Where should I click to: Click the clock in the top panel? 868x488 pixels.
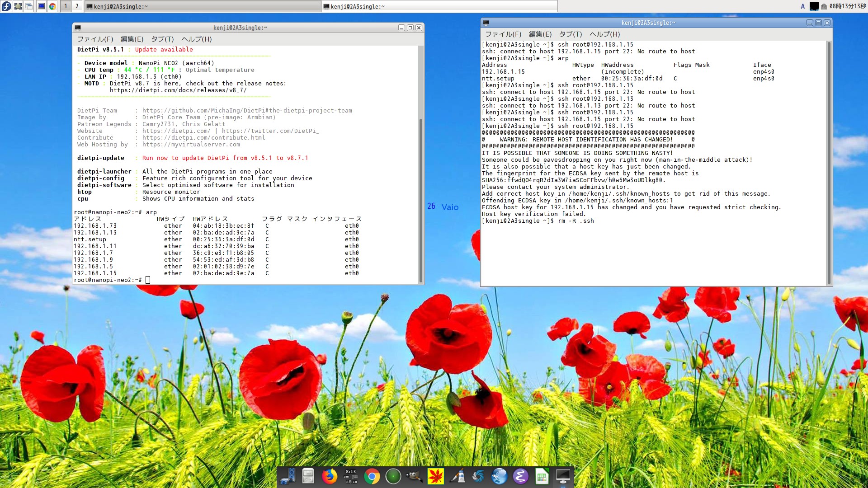[847, 6]
